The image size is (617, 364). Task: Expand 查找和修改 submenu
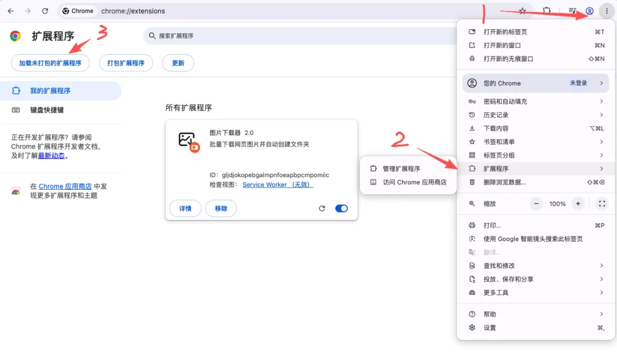pos(536,266)
